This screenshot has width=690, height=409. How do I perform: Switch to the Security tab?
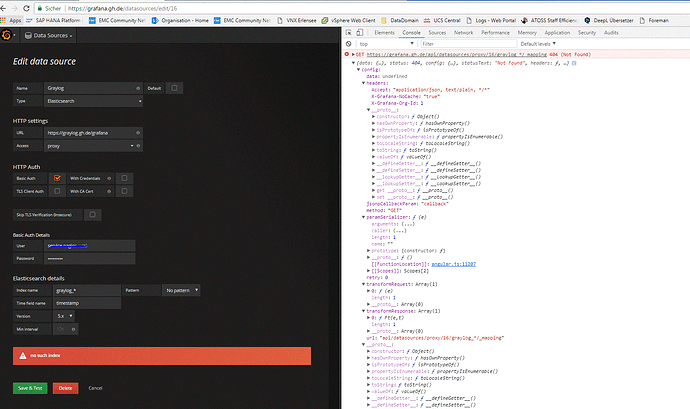click(x=587, y=33)
